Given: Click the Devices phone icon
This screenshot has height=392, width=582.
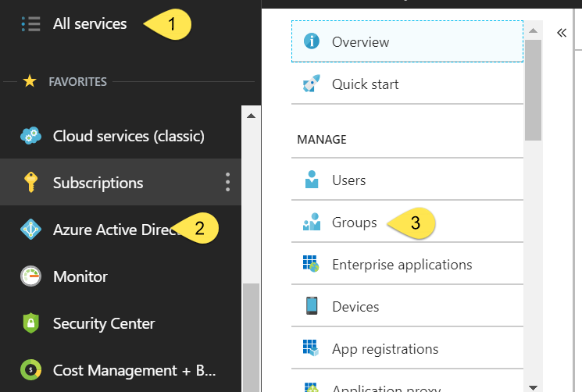Looking at the screenshot, I should [311, 307].
